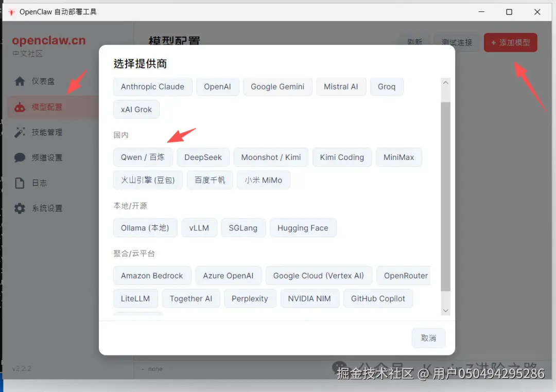
Task: Select the Anthropic Claude provider
Action: coord(152,86)
